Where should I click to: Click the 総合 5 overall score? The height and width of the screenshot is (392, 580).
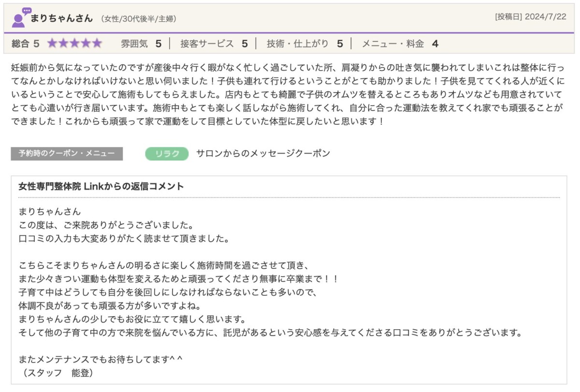click(x=26, y=44)
